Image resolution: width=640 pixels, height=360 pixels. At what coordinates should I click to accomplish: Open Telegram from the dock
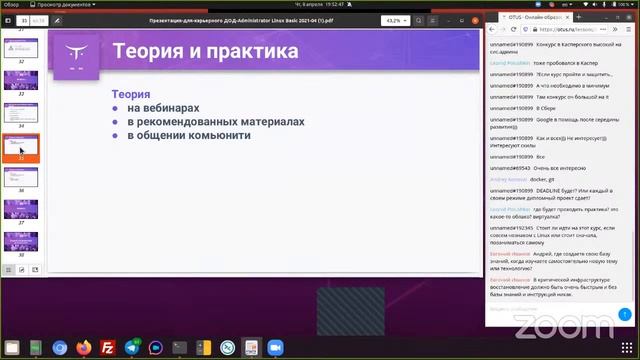(x=132, y=348)
